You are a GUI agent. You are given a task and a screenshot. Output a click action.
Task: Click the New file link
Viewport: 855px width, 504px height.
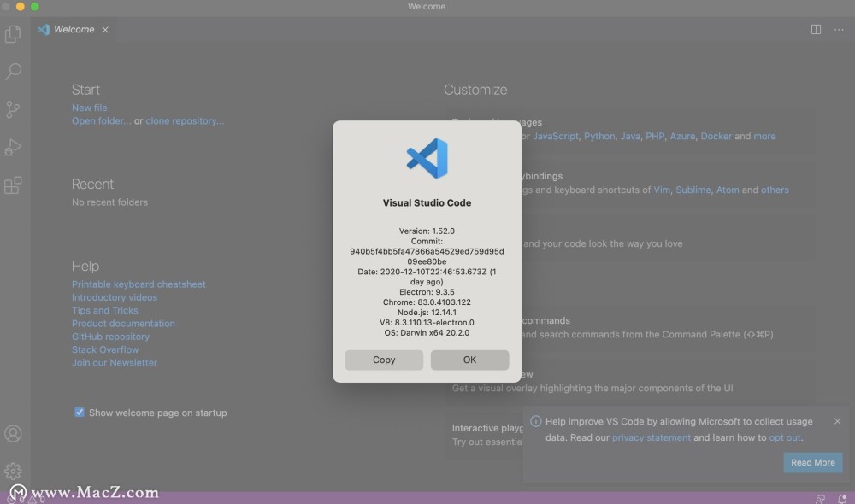click(90, 108)
